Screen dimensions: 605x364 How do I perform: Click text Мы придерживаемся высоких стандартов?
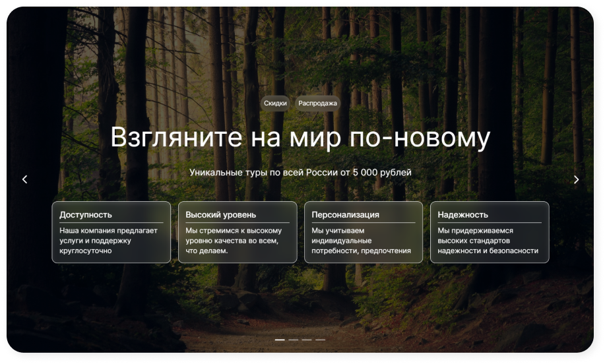tap(488, 241)
